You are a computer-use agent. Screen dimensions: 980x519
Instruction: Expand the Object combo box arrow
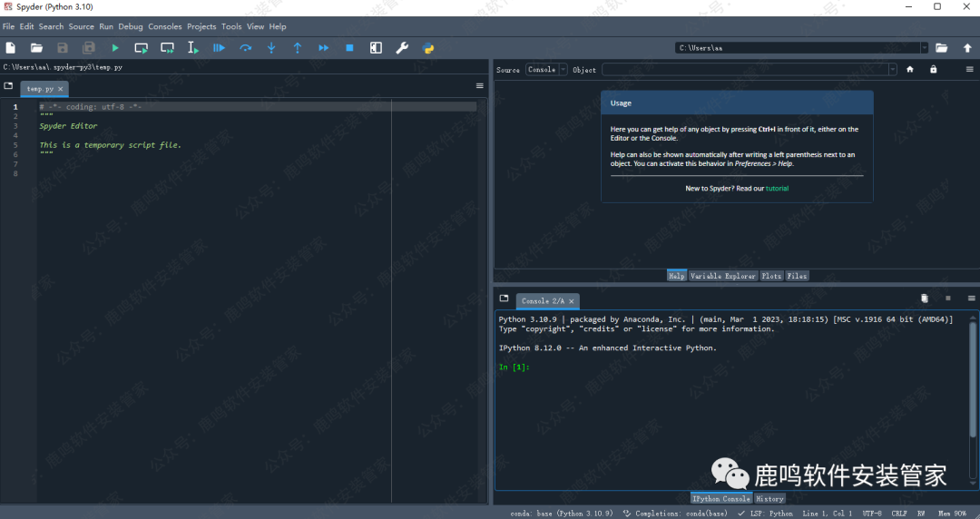892,70
